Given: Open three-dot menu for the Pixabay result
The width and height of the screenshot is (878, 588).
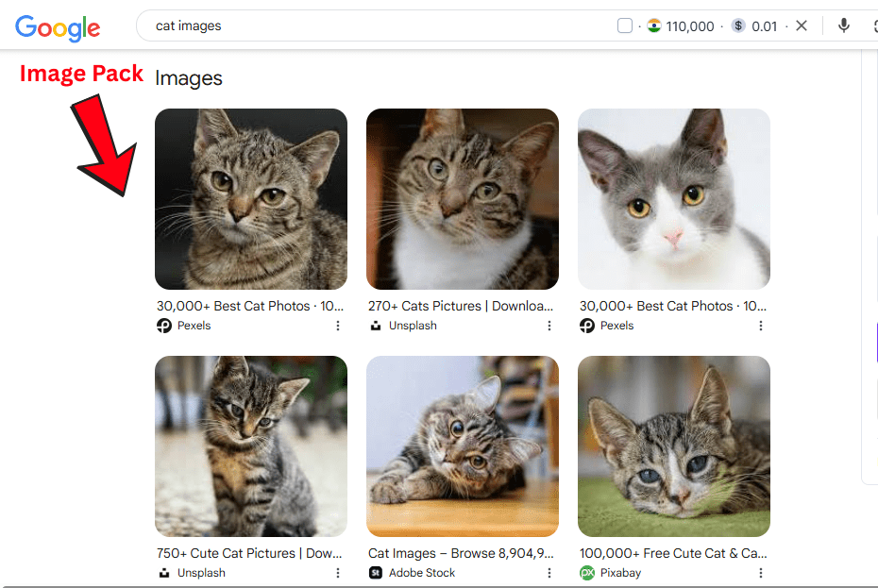Looking at the screenshot, I should pos(761,573).
